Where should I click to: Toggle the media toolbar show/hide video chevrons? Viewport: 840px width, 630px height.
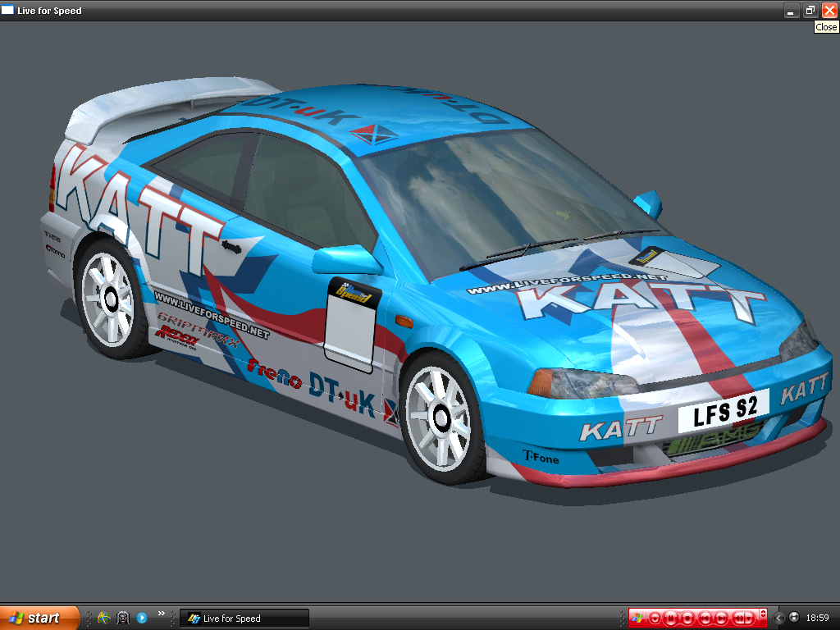click(x=763, y=614)
